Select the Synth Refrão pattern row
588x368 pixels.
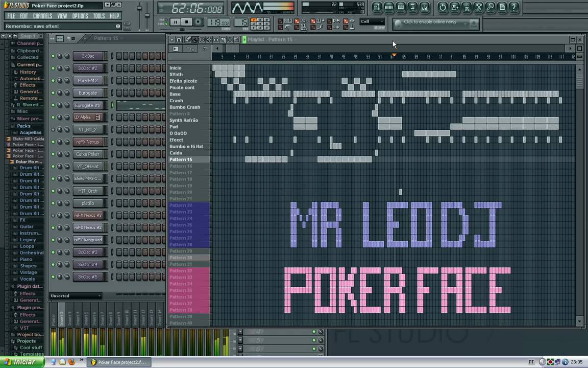189,120
